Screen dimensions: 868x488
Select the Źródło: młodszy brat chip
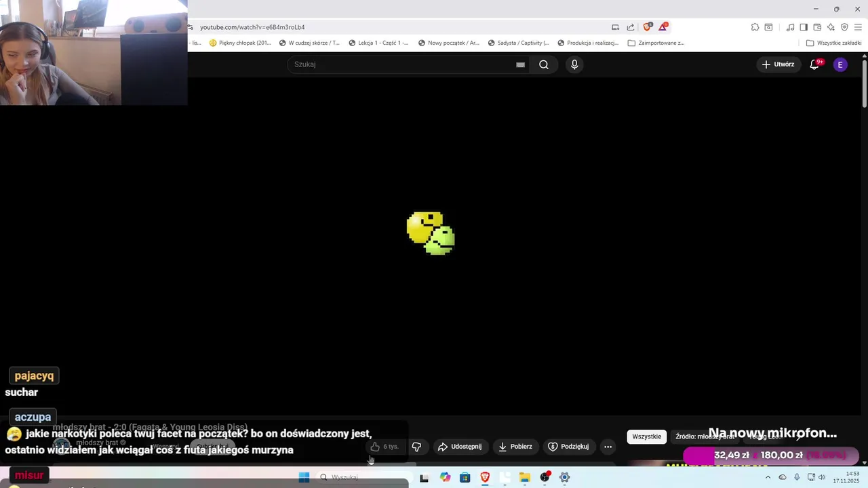(x=705, y=436)
